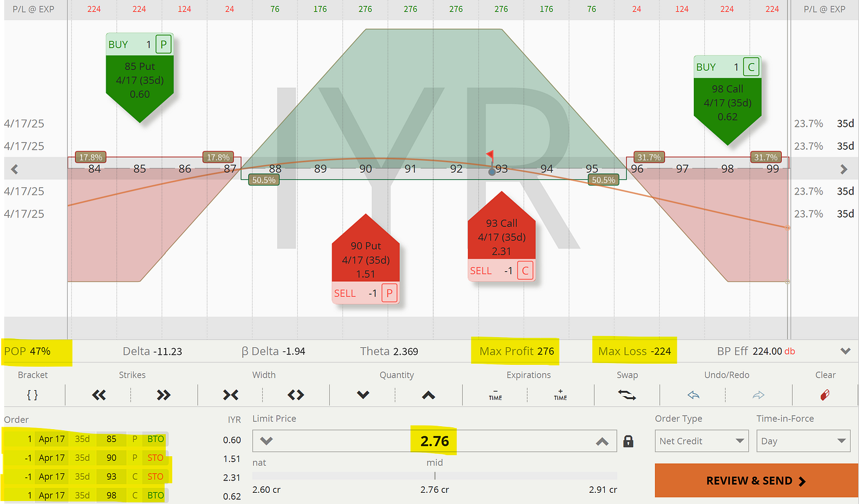The height and width of the screenshot is (504, 859).
Task: Click 2.60 cr natural price
Action: coord(267,490)
